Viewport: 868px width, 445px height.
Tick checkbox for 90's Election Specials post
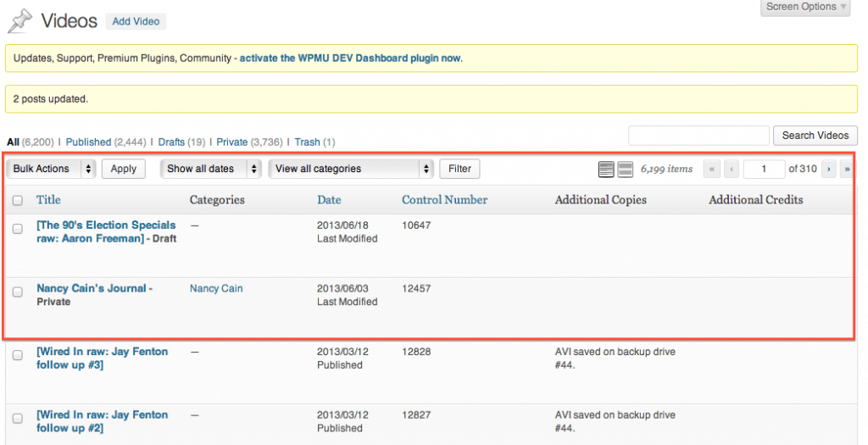tap(18, 228)
